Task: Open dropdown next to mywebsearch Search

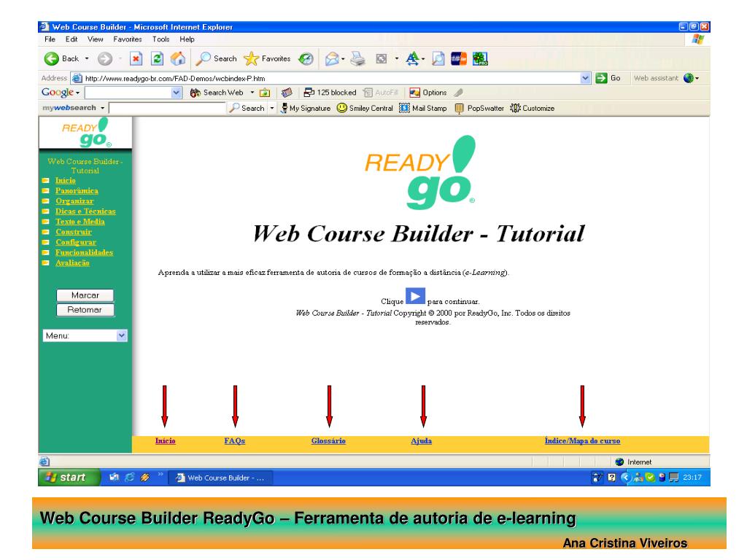Action: 272,108
